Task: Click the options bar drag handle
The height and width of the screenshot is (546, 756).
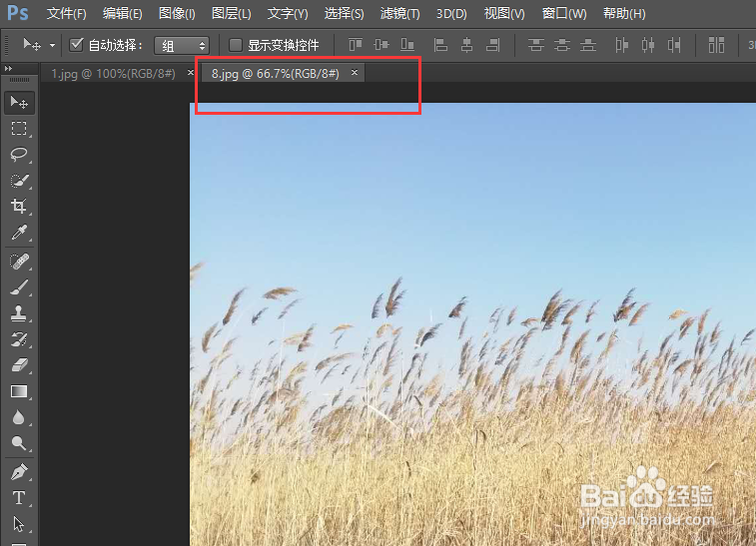Action: [7, 45]
